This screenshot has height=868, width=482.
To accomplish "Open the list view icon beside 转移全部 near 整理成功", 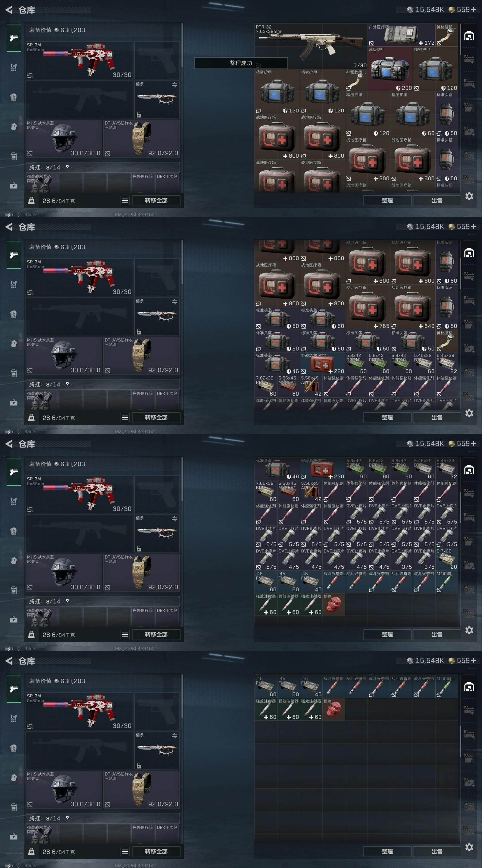I will [x=125, y=201].
